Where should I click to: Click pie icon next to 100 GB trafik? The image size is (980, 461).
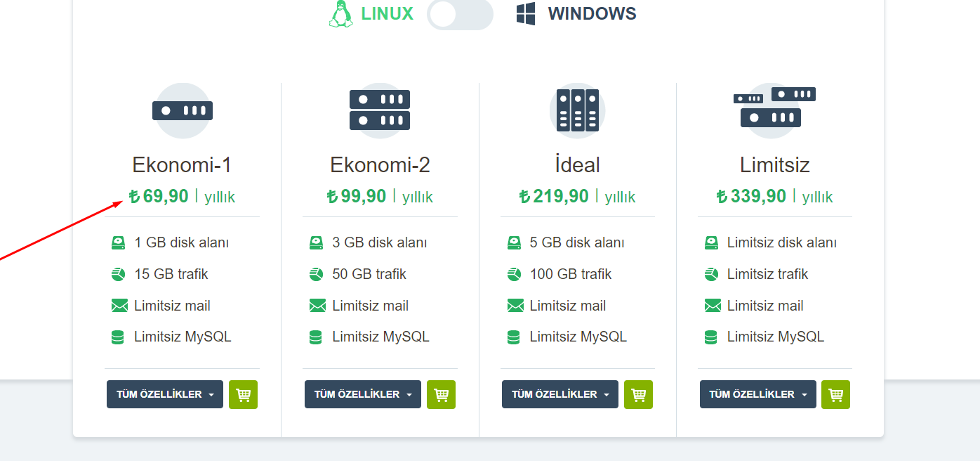point(514,274)
